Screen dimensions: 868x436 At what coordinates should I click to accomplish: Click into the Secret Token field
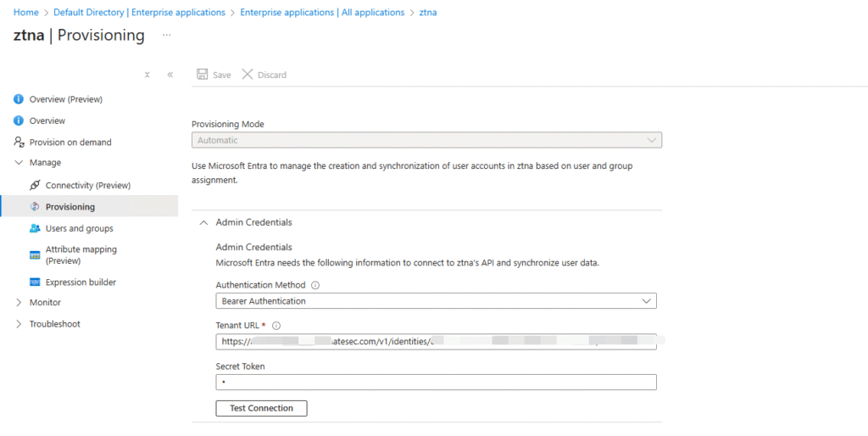coord(436,383)
